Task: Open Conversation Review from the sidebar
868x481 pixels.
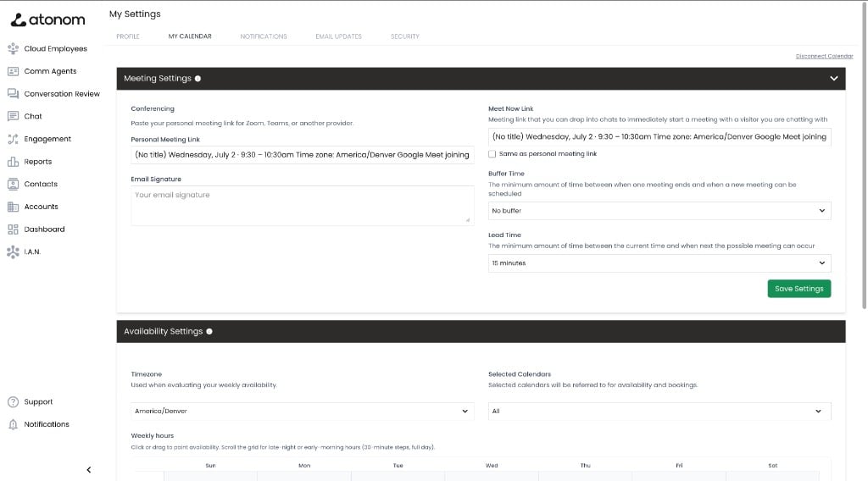Action: point(62,94)
